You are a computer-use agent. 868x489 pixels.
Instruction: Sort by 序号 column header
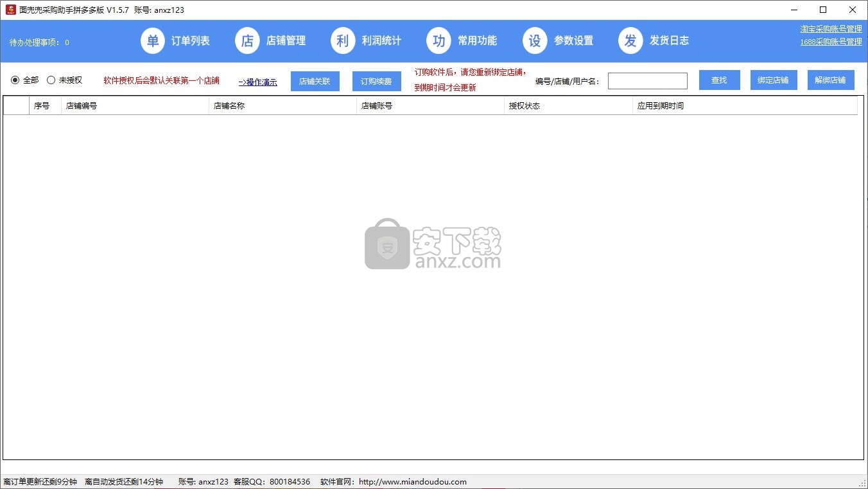point(45,106)
